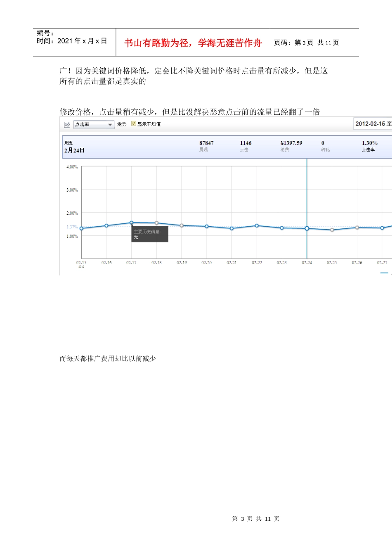The height and width of the screenshot is (555, 392).
Task: Select the 02-21 data point on the line
Action: click(x=231, y=228)
